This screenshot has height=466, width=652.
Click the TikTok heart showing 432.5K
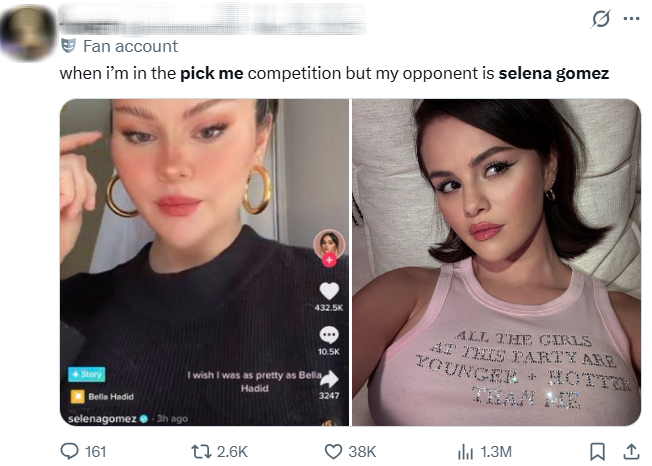point(329,291)
